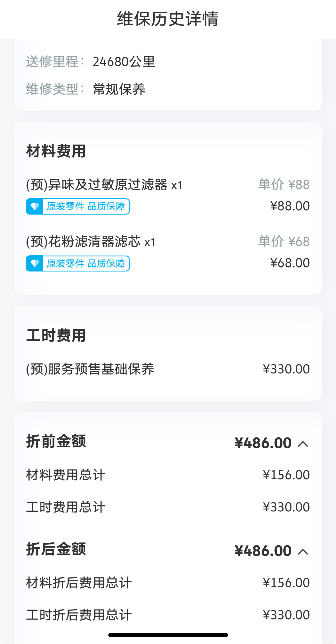Image resolution: width=336 pixels, height=644 pixels.
Task: Tap the 材料折后费用总计 row label
Action: (79, 583)
